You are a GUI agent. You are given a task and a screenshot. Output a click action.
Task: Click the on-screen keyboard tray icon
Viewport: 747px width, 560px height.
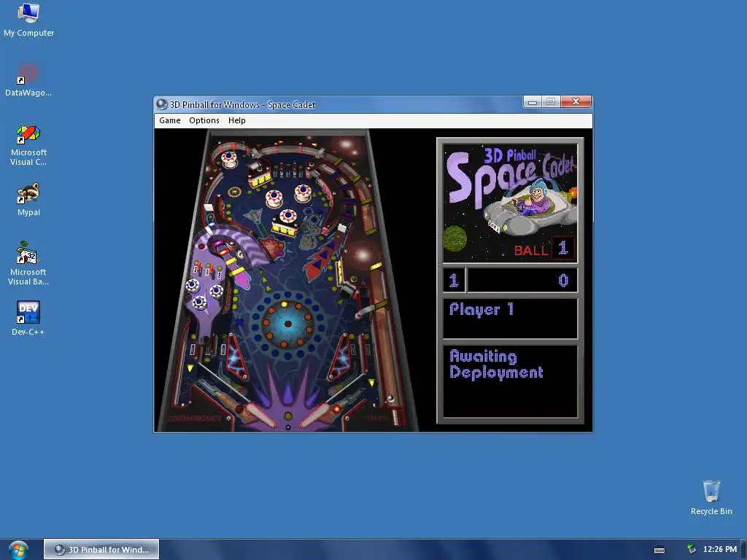click(659, 550)
